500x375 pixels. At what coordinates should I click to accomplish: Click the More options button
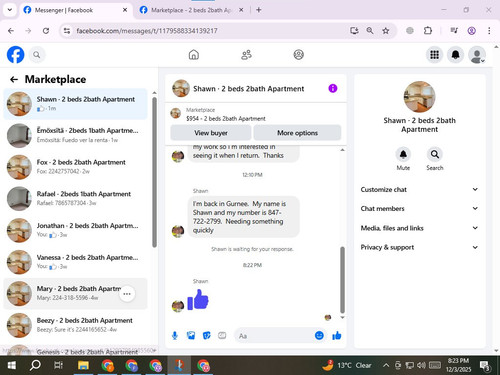[x=297, y=133]
